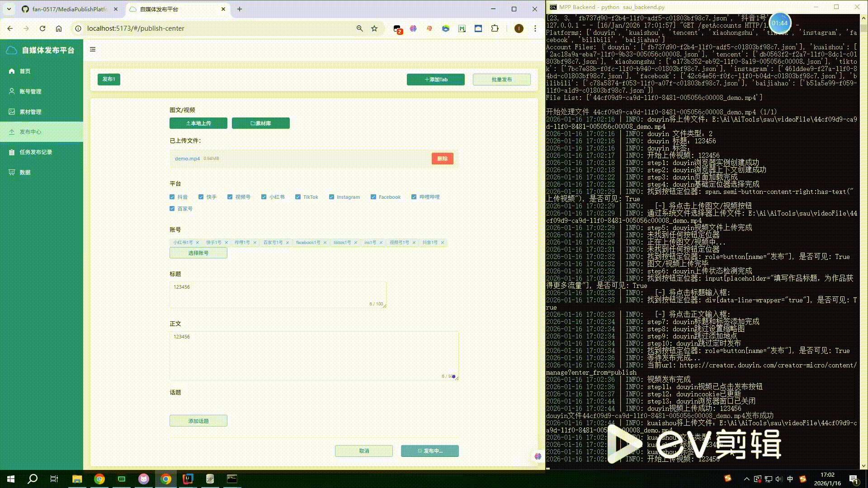868x488 pixels.
Task: Delete the uploaded demo.mp4 file
Action: click(x=442, y=159)
